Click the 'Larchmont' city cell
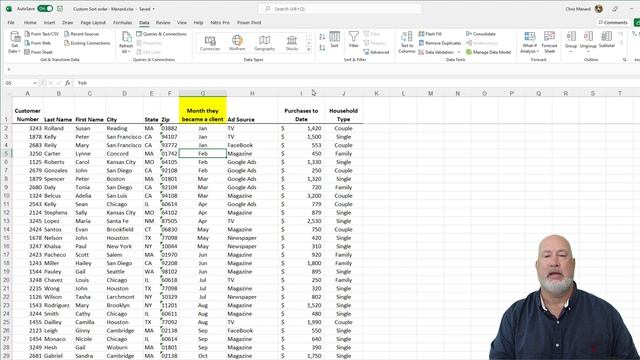The image size is (640, 360). click(124, 297)
